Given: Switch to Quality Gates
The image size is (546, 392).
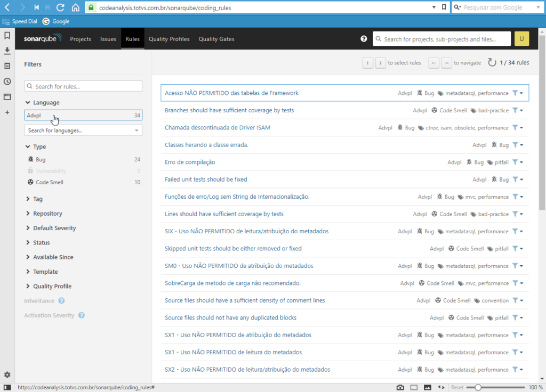Looking at the screenshot, I should pyautogui.click(x=216, y=39).
